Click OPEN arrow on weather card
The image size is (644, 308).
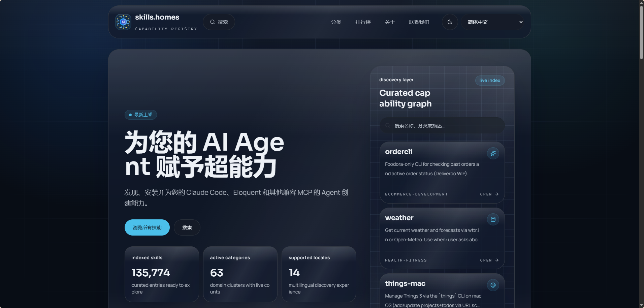(x=489, y=260)
